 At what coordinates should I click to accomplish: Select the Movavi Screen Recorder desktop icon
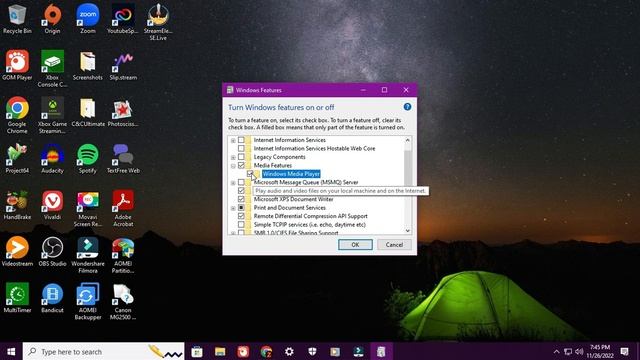tap(88, 209)
